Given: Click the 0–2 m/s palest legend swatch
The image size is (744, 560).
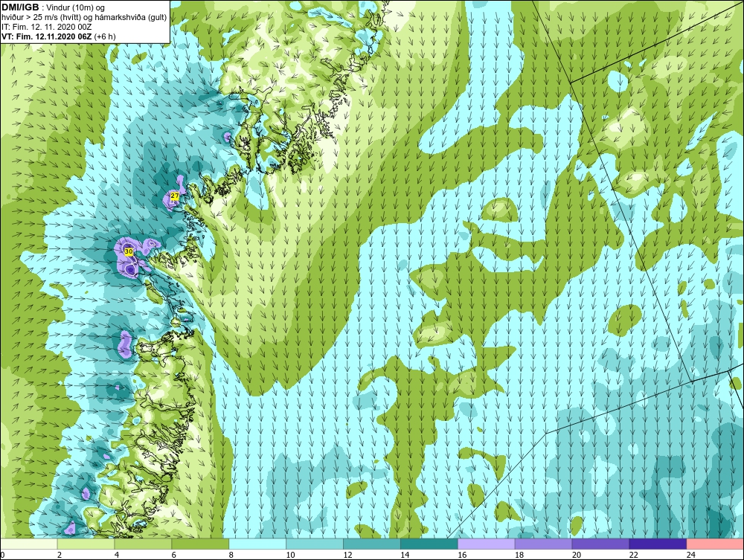Looking at the screenshot, I should pyautogui.click(x=29, y=544).
